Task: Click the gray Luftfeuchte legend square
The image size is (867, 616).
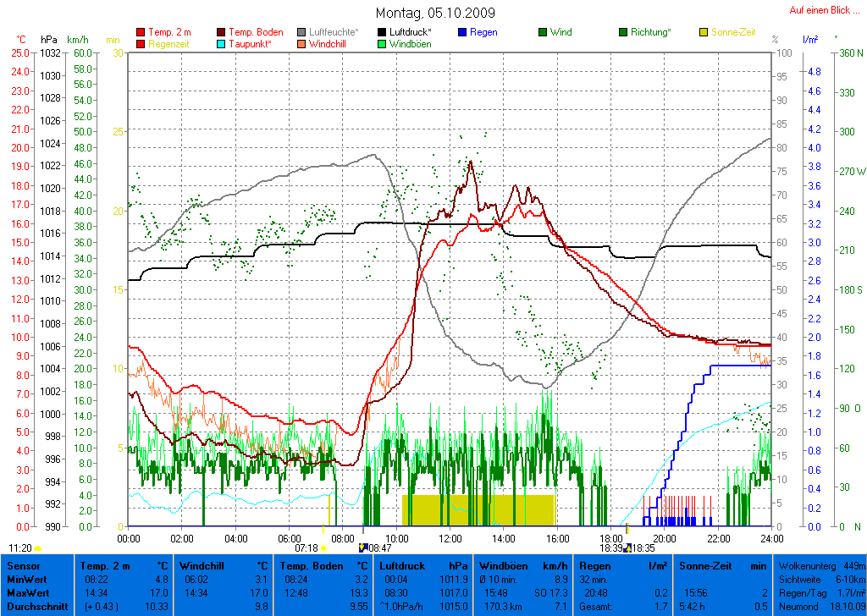Action: tap(301, 32)
